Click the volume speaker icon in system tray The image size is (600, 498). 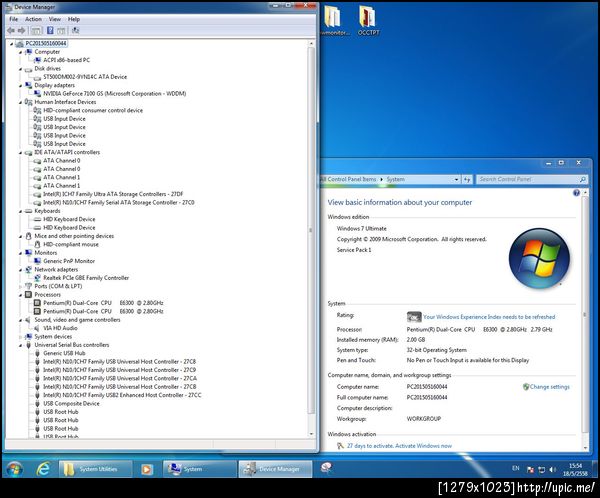(552, 470)
